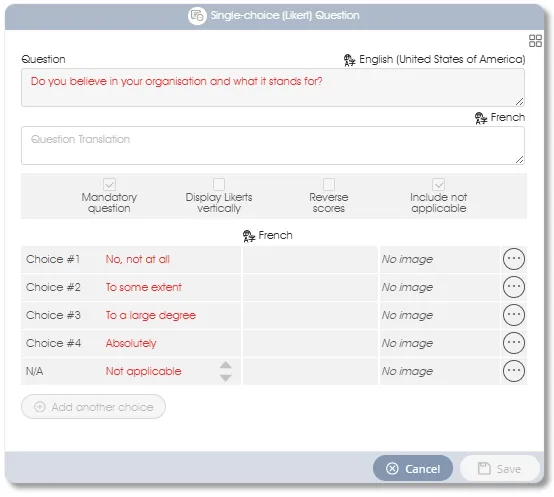Image resolution: width=554 pixels, height=497 pixels.
Task: Click the 'Choice #3' label
Action: click(x=53, y=315)
